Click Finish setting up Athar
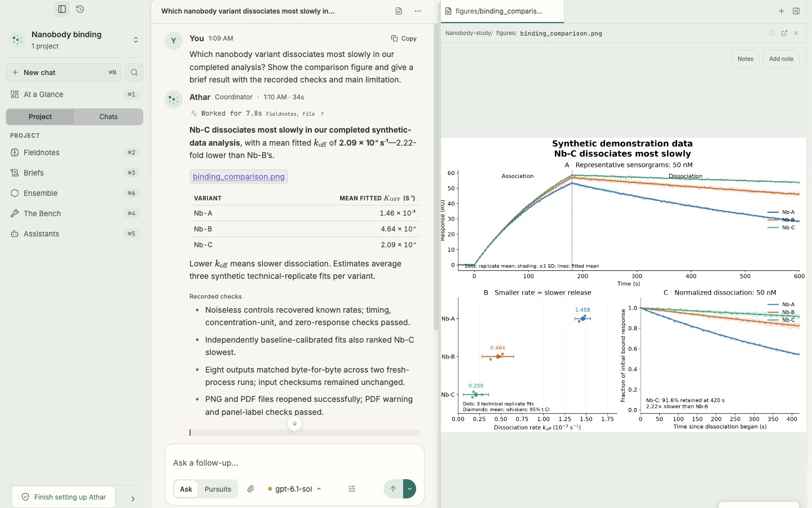 click(x=64, y=497)
